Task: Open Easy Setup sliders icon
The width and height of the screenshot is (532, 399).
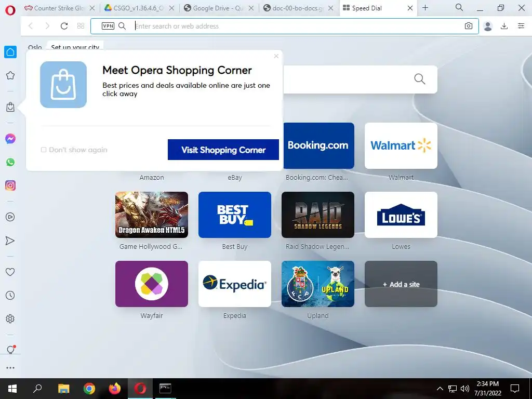Action: point(521,26)
